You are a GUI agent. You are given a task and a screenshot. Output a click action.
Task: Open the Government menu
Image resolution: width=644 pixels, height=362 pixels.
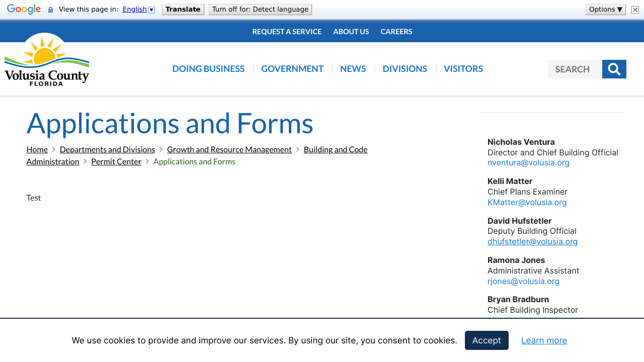[x=292, y=69]
